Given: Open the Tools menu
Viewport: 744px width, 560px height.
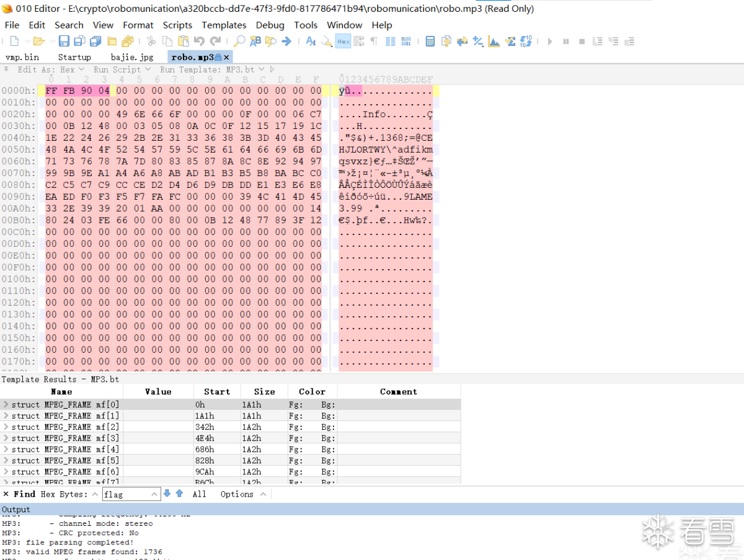Looking at the screenshot, I should [306, 25].
